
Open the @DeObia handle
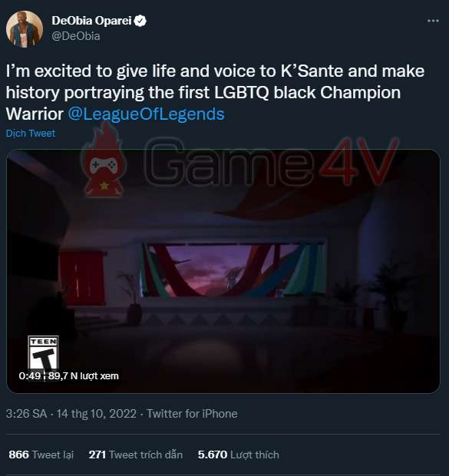click(x=75, y=36)
